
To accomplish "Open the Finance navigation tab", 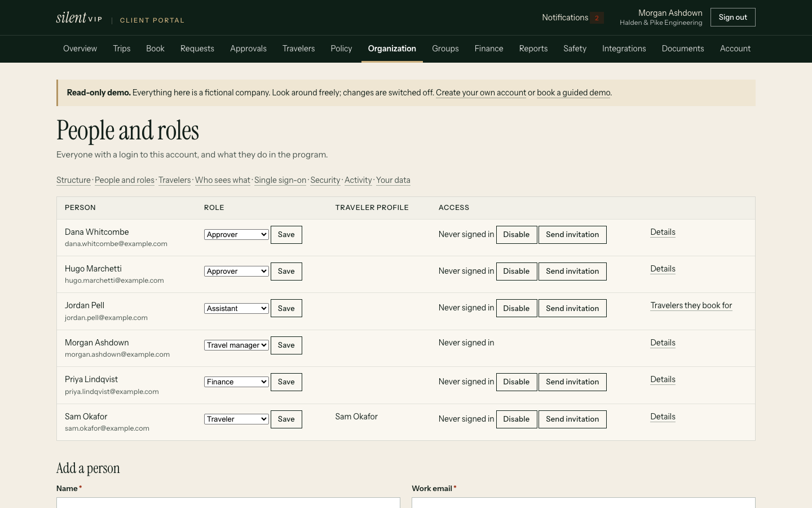I will (x=489, y=49).
